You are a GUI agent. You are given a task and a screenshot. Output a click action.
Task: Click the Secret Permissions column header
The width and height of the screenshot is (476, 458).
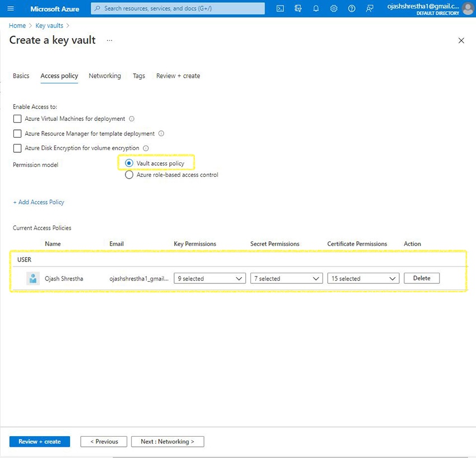pos(275,244)
